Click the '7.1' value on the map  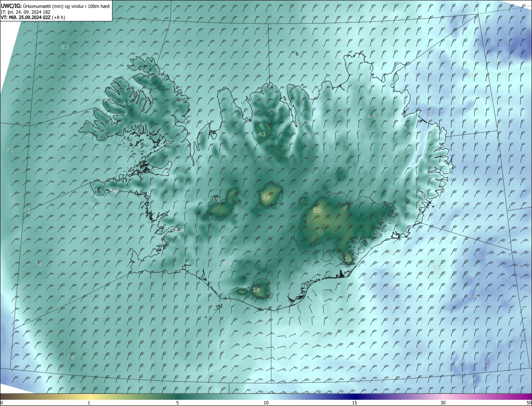click(10, 150)
